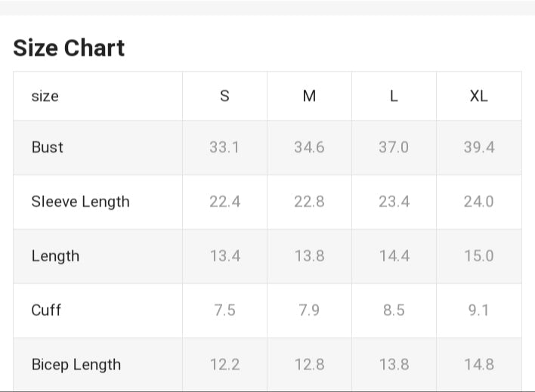The image size is (535, 392).
Task: Click Bicep Length value 13.8 for L
Action: click(394, 365)
